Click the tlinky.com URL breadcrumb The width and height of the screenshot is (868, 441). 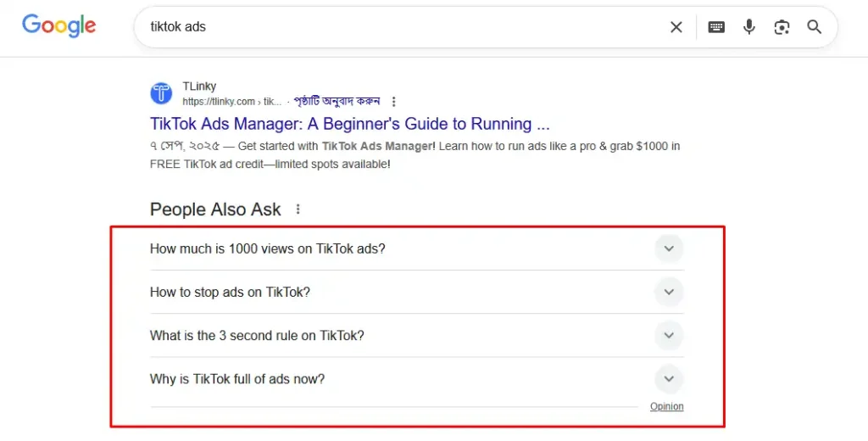[232, 102]
